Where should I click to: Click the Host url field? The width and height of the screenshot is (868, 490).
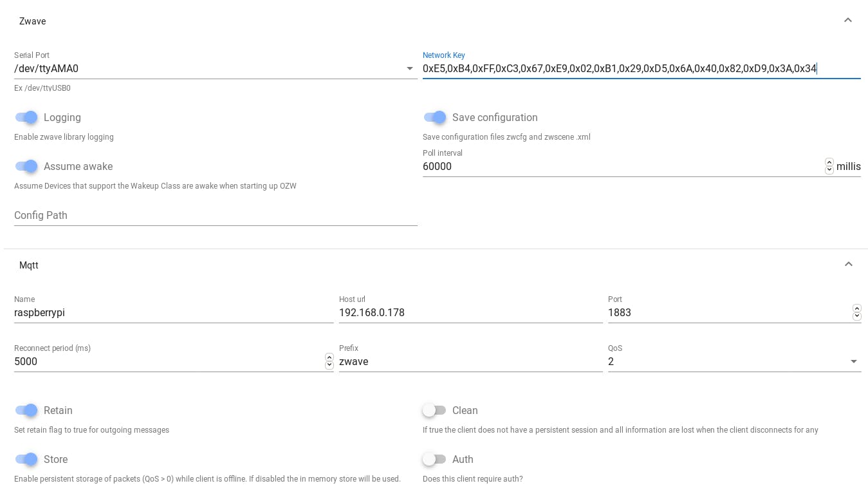(x=470, y=313)
